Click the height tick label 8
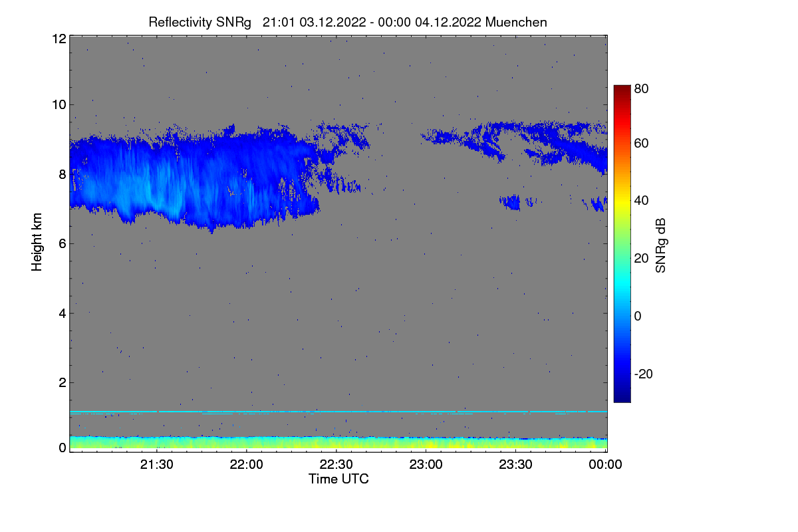 pyautogui.click(x=63, y=174)
